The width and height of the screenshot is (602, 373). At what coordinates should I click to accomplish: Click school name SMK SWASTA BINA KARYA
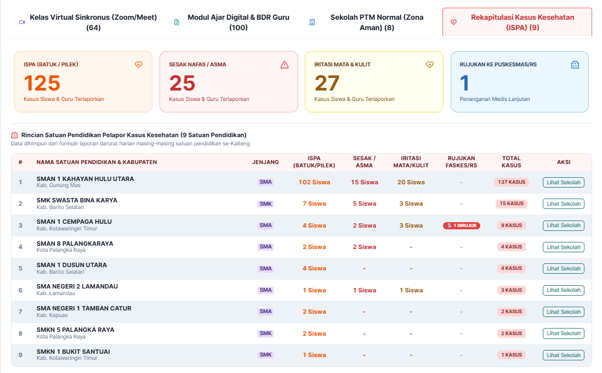tap(77, 200)
